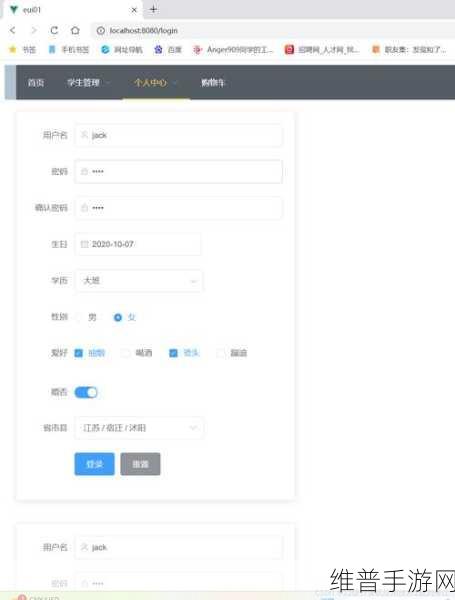Check the 喝酒 hobby checkbox
The height and width of the screenshot is (600, 455).
coord(125,353)
